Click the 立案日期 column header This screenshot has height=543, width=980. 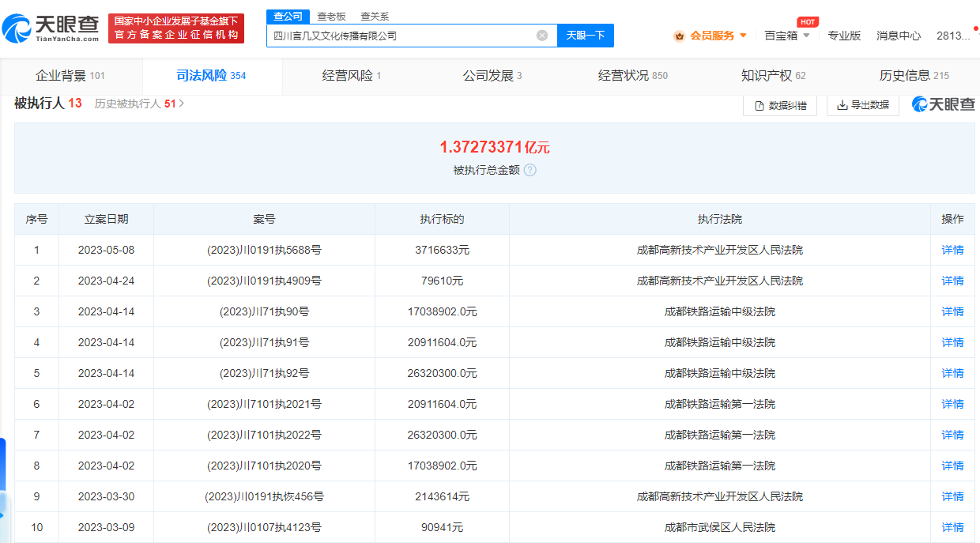(x=106, y=219)
